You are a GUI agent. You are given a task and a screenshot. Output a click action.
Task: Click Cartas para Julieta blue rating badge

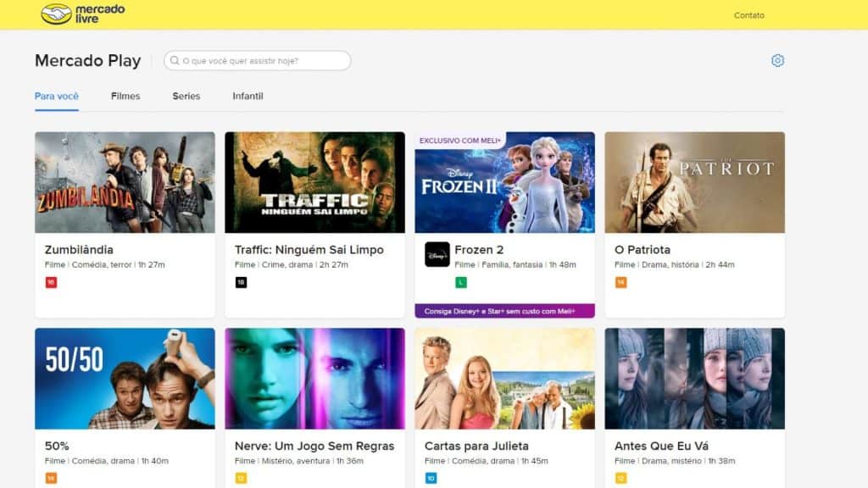(x=431, y=478)
